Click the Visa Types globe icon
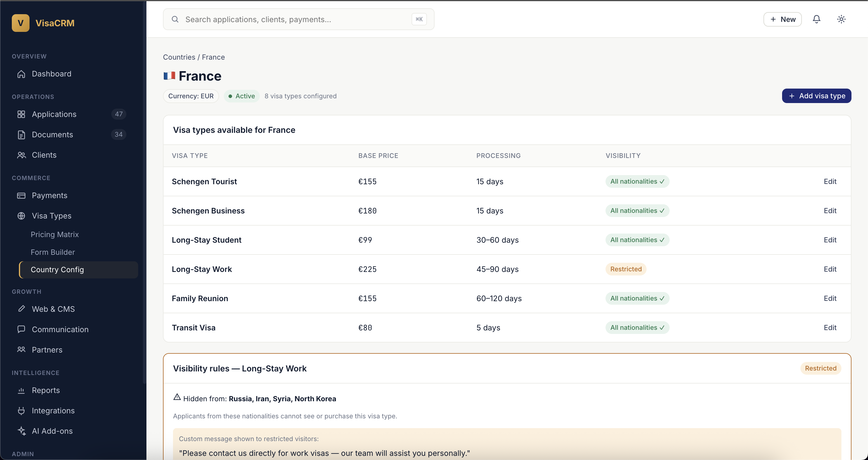Image resolution: width=868 pixels, height=460 pixels. (21, 216)
